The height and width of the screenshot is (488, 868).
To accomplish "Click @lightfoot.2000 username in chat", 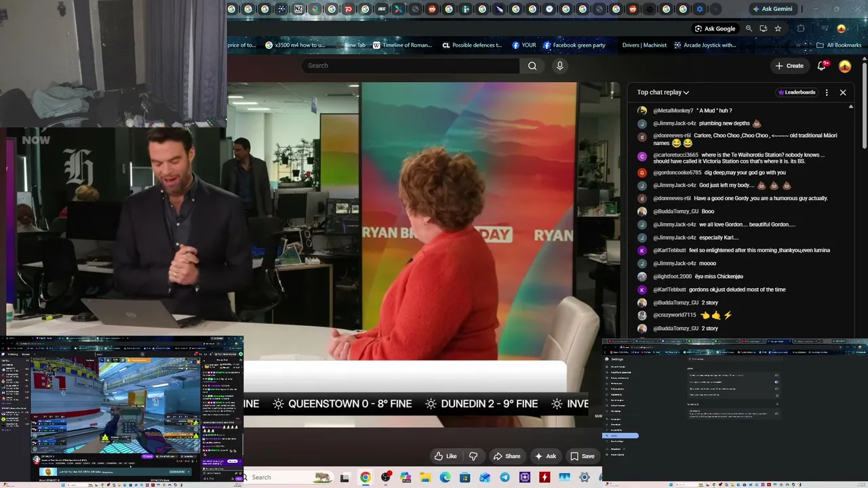I will tap(673, 277).
